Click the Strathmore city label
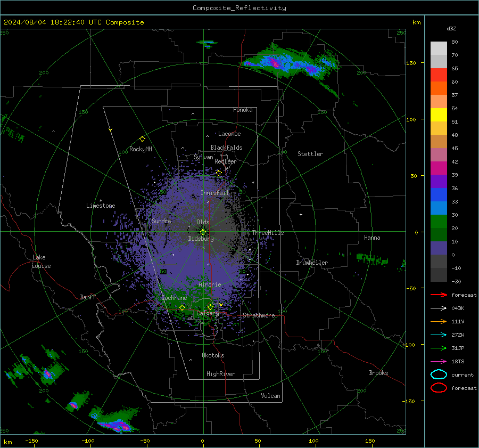 (x=259, y=315)
